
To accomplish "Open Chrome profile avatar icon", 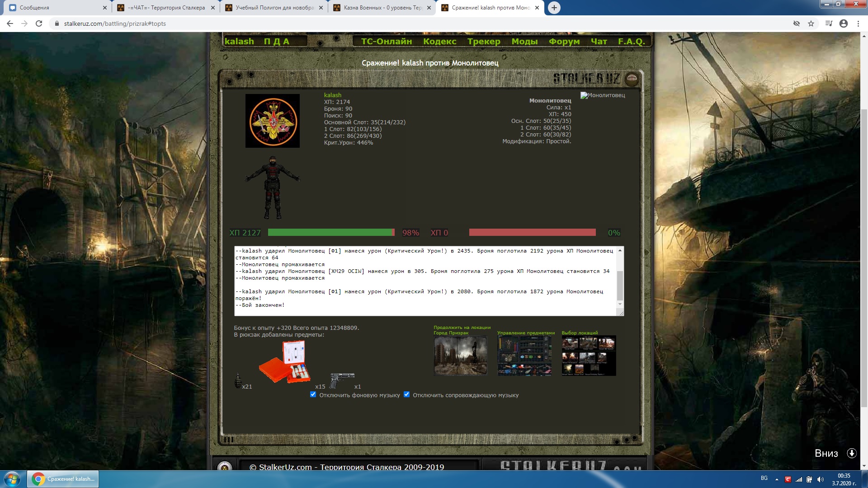I will coord(843,23).
